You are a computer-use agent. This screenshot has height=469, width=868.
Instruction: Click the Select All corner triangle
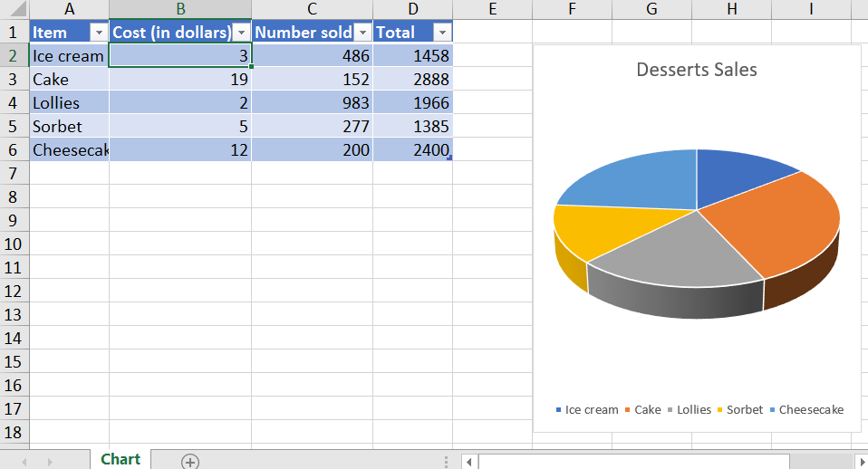pos(16,9)
